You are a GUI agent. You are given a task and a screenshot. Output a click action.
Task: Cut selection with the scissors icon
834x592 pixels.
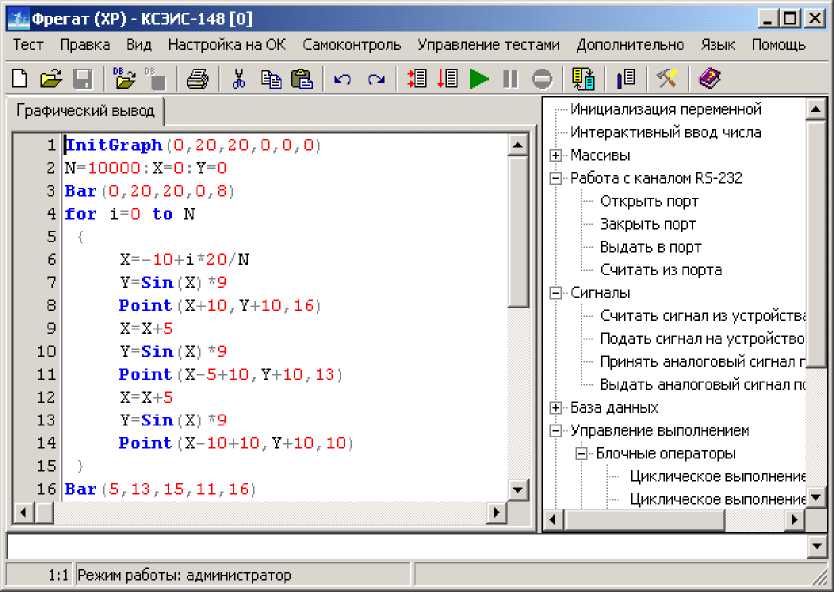(239, 79)
